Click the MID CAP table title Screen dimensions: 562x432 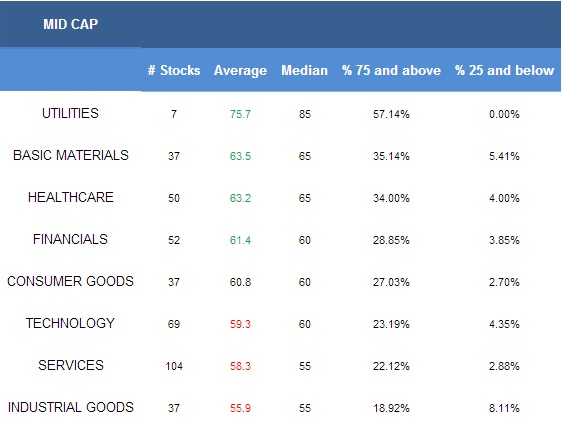70,24
